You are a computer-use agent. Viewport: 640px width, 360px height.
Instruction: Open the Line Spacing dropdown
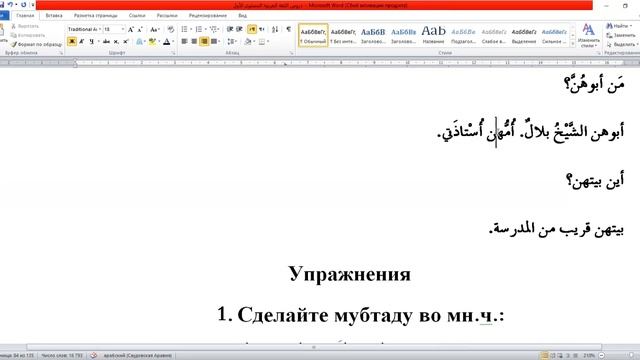(x=232, y=41)
